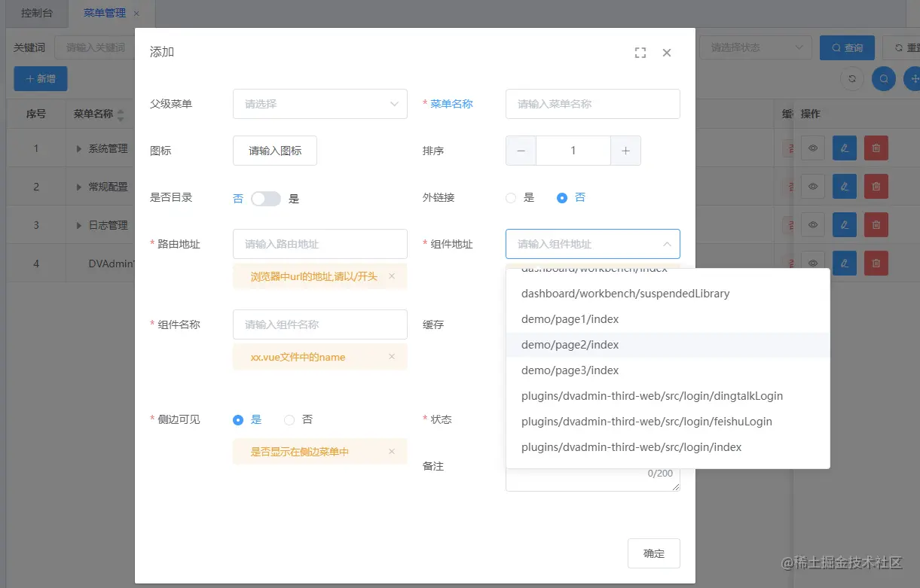Click the 重置 button
This screenshot has height=588, width=920.
click(x=901, y=47)
